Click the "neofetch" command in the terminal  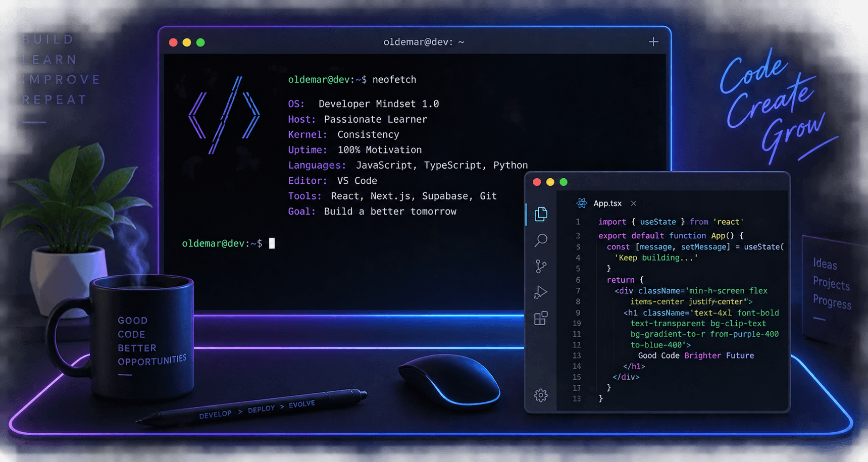pyautogui.click(x=394, y=79)
